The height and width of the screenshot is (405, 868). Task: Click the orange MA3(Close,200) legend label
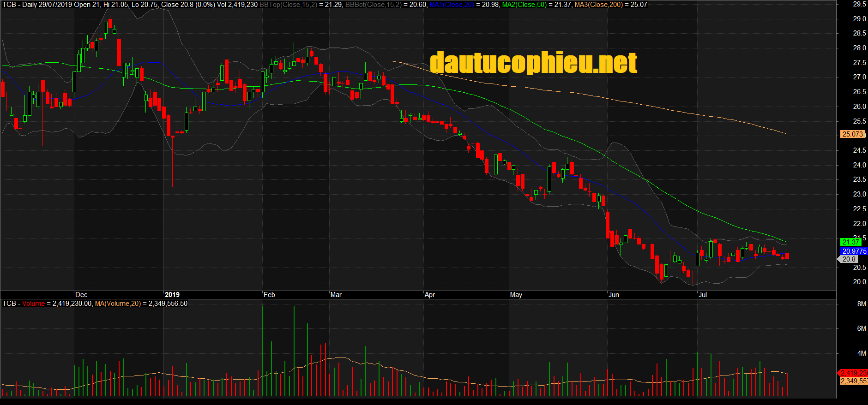click(598, 5)
